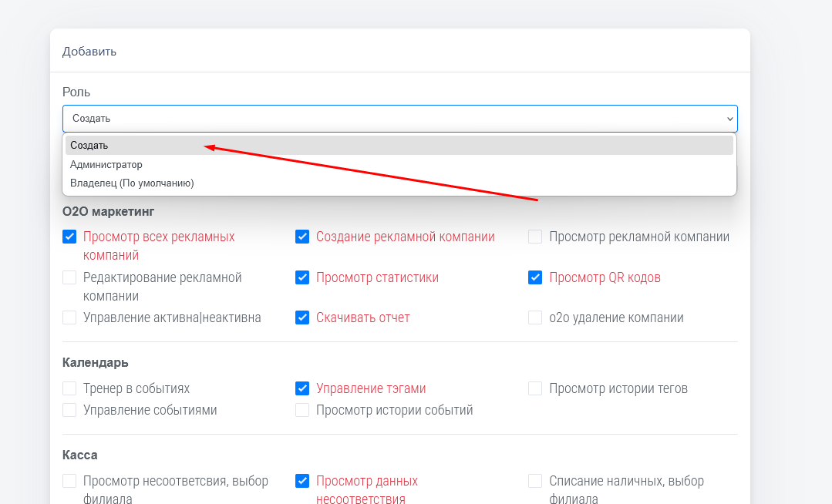Disable Просмотр статистики permission
Viewport: 832px width, 504px height.
(302, 277)
